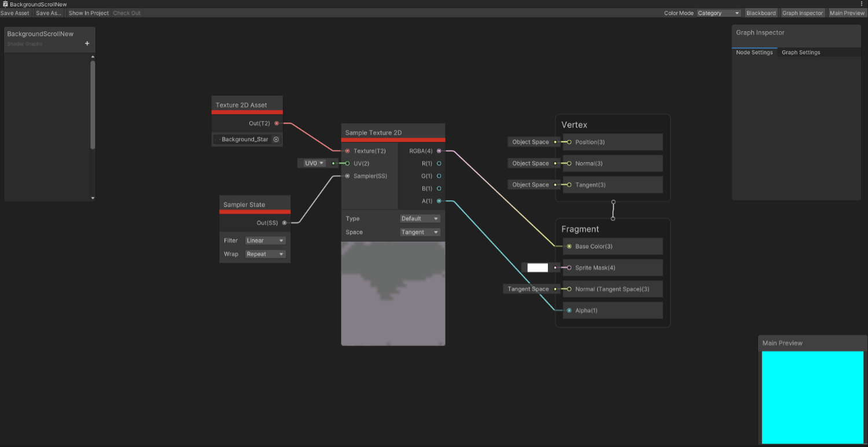Click the Sample Texture 2D preview image
Screen dimensions: 868x447
[393, 294]
